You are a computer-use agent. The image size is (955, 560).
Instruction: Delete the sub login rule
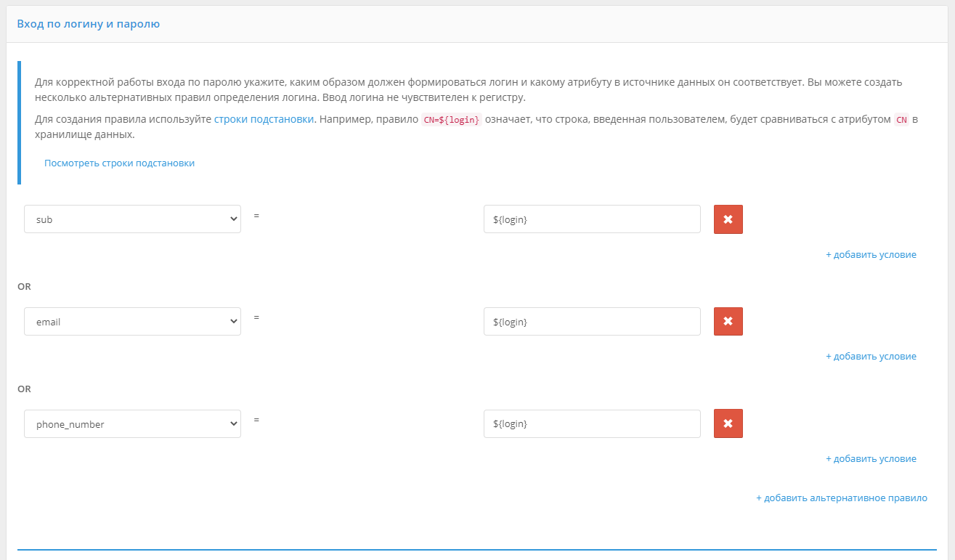[x=728, y=219]
